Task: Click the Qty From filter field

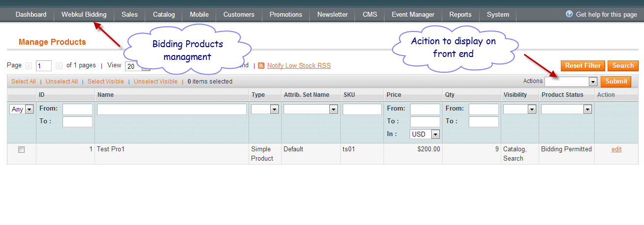Action: (x=483, y=109)
